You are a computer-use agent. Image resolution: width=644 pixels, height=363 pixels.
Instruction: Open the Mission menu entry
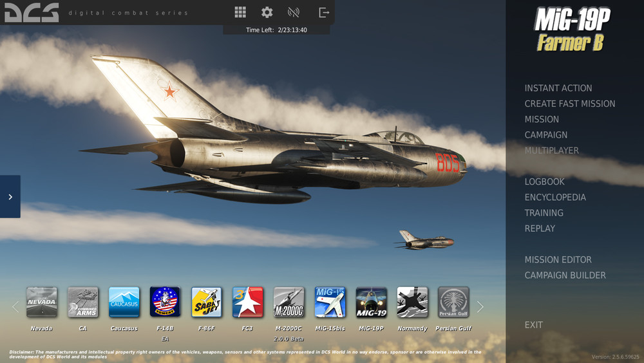[x=542, y=119]
